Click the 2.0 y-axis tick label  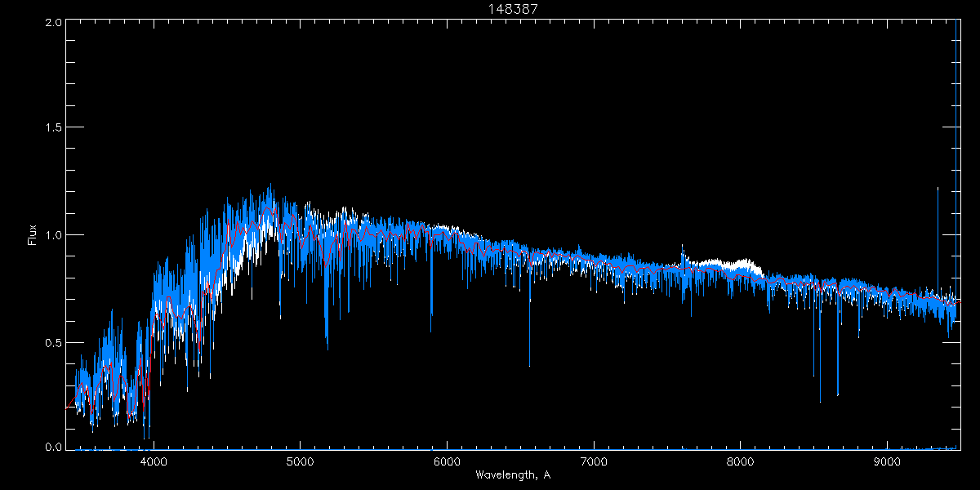pyautogui.click(x=54, y=23)
